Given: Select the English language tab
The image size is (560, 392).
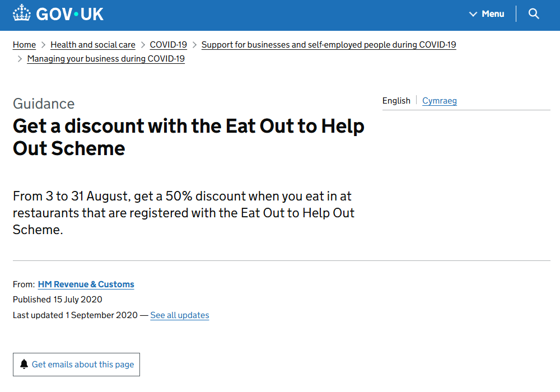Looking at the screenshot, I should click(396, 101).
